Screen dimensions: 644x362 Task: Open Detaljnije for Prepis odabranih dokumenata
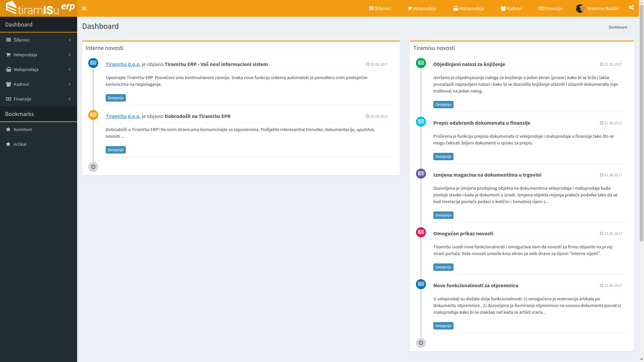point(443,157)
